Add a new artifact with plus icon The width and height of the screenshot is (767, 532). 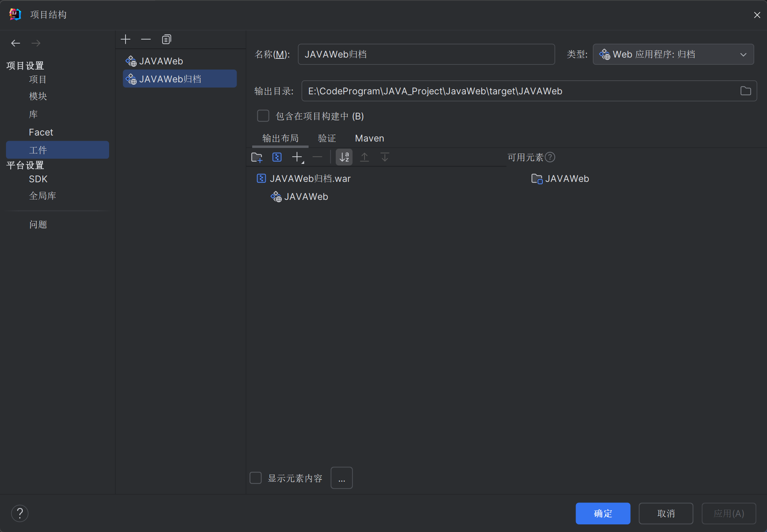tap(126, 39)
